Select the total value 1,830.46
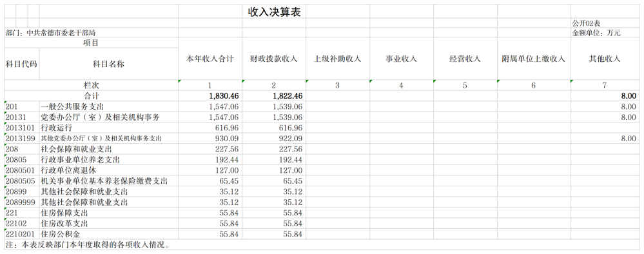The height and width of the screenshot is (254, 644). (x=224, y=96)
